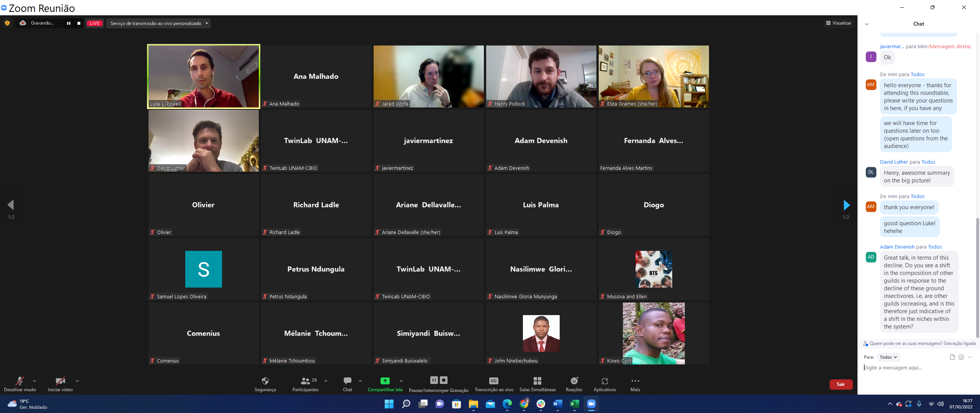Click javiermar... sender name in chat
980x413 pixels.
tap(892, 47)
